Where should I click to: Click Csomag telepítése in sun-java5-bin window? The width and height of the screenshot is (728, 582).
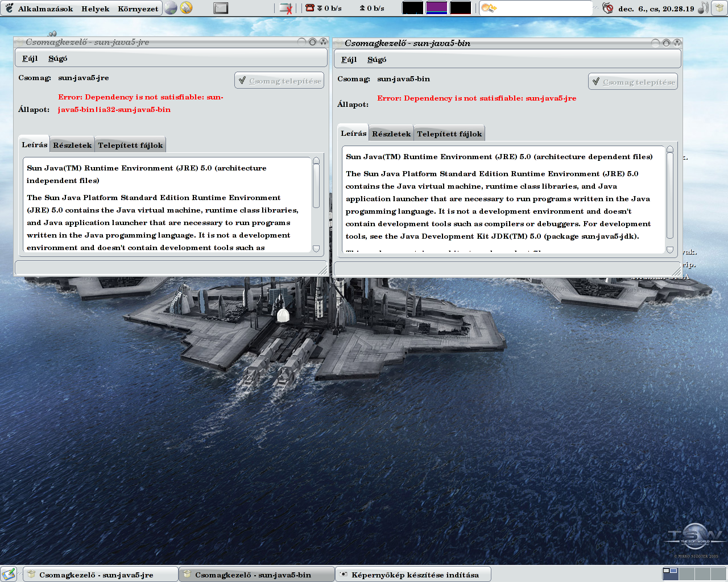(633, 82)
